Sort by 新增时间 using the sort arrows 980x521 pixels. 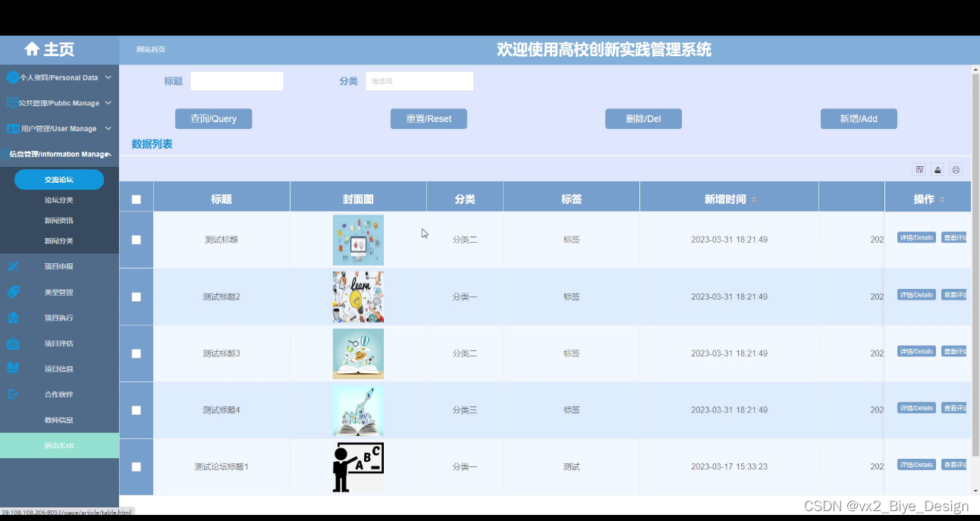pyautogui.click(x=753, y=199)
